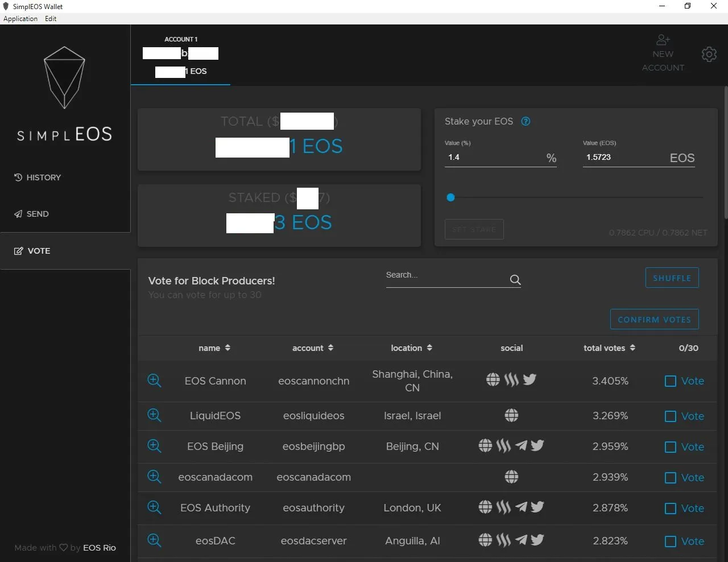This screenshot has width=728, height=562.
Task: Open details magnifier for EOS Authority
Action: [154, 507]
